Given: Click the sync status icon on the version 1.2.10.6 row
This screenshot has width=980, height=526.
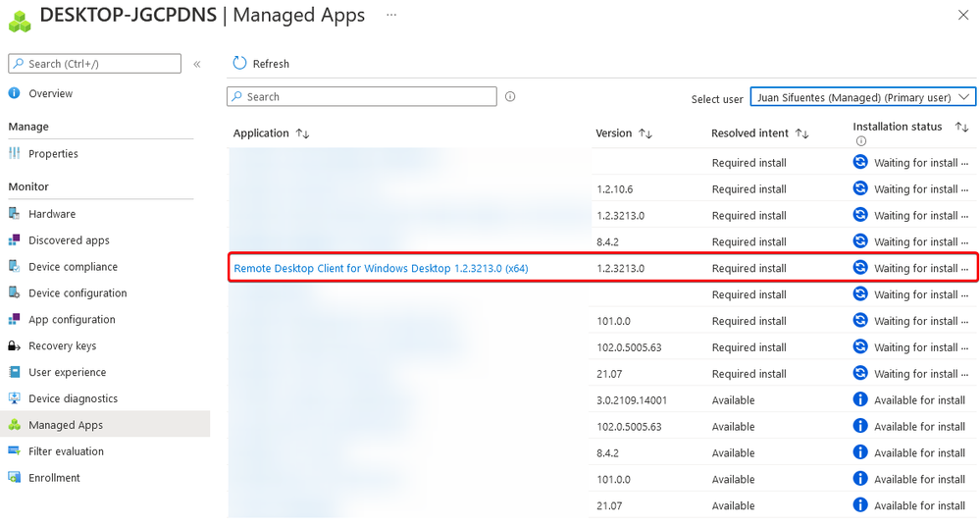Looking at the screenshot, I should pyautogui.click(x=860, y=188).
